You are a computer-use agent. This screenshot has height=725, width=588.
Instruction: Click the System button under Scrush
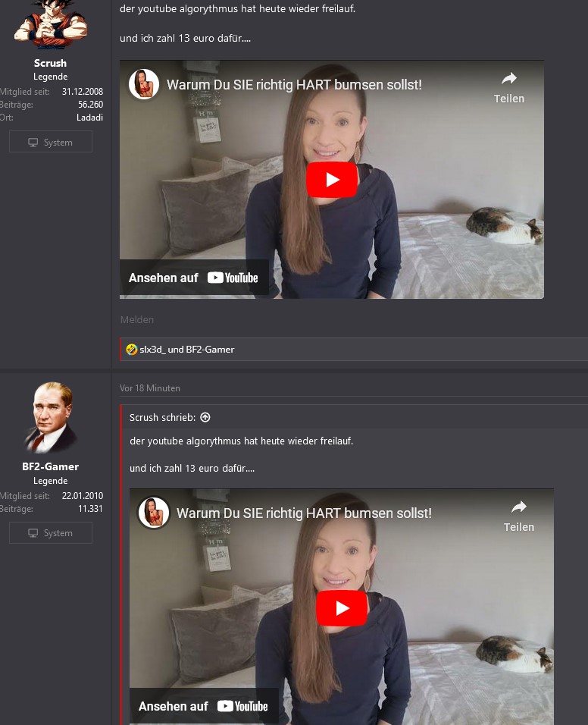click(x=51, y=142)
